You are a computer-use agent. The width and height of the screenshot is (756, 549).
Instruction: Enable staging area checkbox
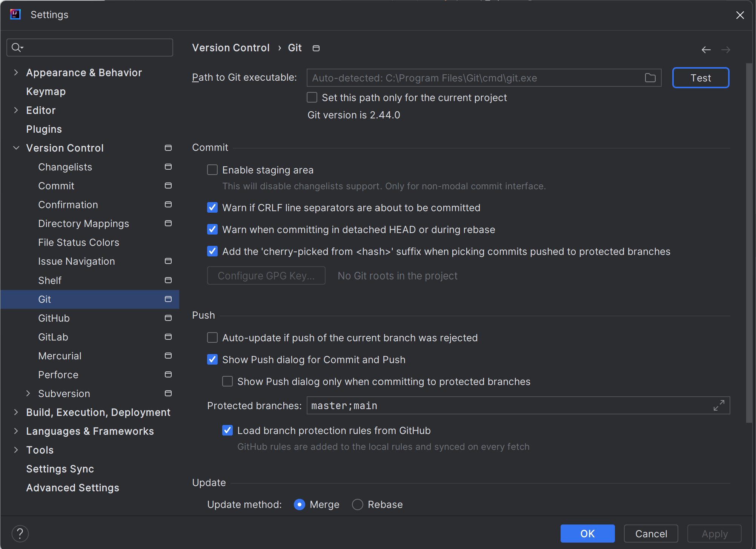(x=212, y=170)
